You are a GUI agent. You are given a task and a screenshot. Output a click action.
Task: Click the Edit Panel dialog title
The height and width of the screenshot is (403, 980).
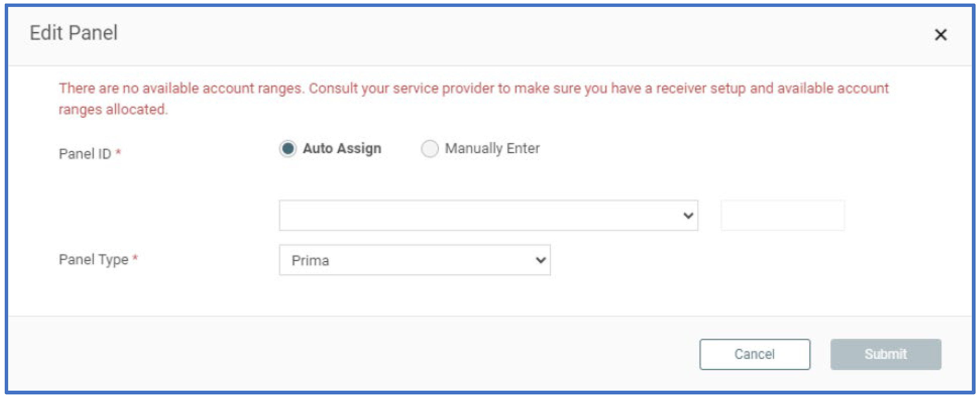[x=73, y=33]
